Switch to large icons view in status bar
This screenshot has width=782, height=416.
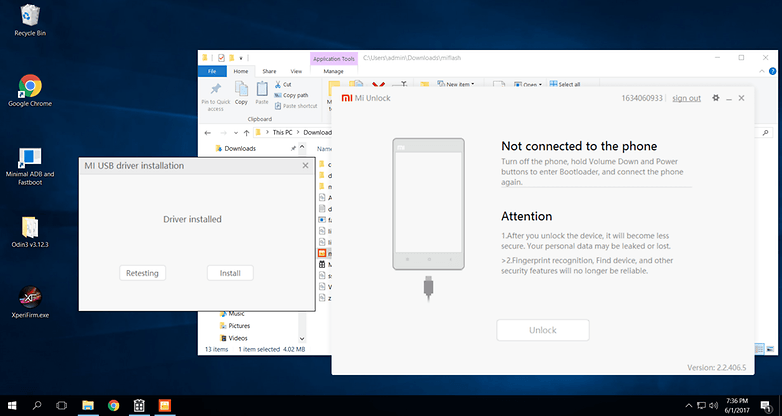[x=770, y=349]
